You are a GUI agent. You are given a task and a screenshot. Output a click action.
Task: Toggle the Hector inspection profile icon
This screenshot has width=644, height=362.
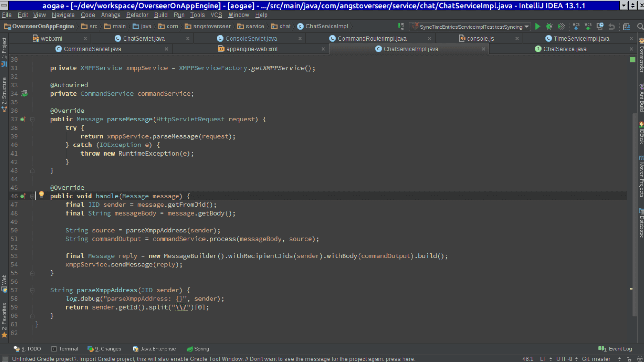(639, 359)
